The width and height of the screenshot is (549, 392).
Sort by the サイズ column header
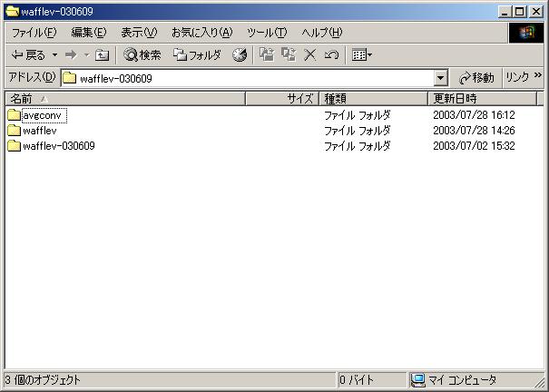(282, 99)
